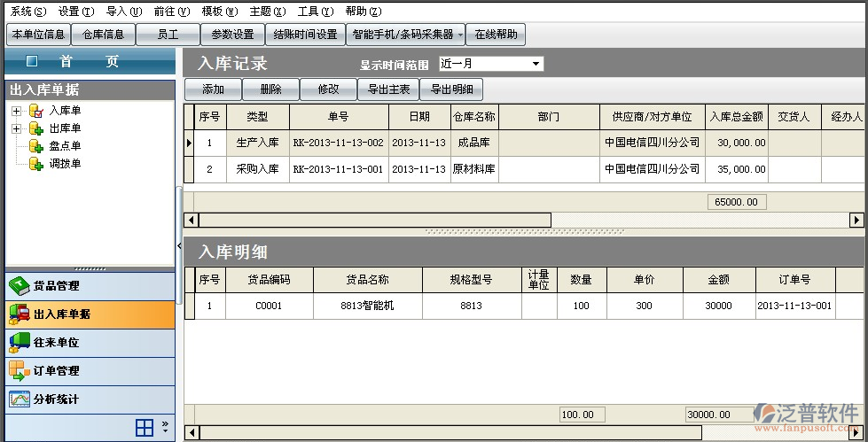Expand the 入库单 tree node
Image resolution: width=868 pixels, height=442 pixels.
pyautogui.click(x=16, y=111)
